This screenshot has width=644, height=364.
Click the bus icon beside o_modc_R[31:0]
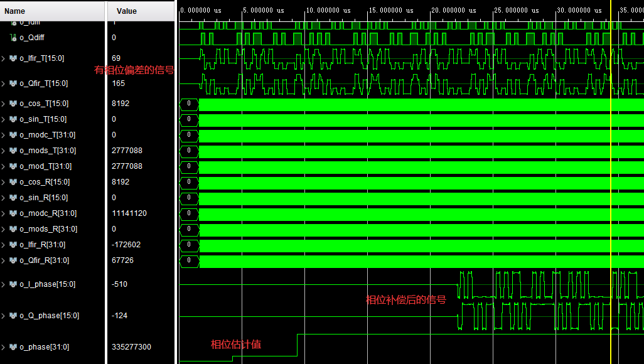(13, 213)
